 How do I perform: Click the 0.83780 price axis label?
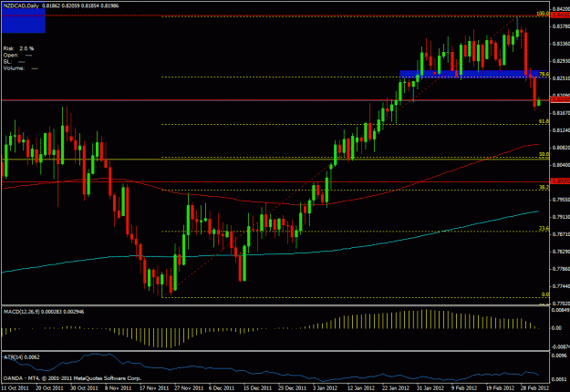coord(561,26)
